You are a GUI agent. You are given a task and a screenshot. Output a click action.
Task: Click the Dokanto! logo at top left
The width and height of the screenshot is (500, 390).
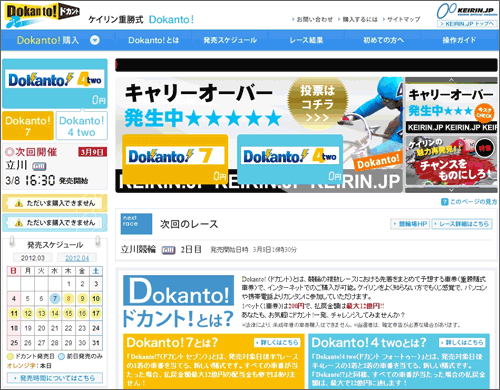pyautogui.click(x=42, y=15)
